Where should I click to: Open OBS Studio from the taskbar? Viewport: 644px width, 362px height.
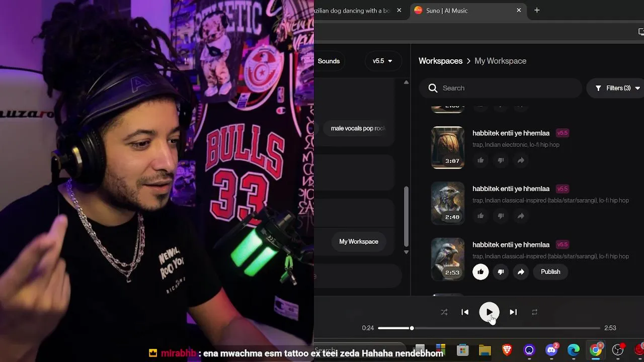pos(618,350)
